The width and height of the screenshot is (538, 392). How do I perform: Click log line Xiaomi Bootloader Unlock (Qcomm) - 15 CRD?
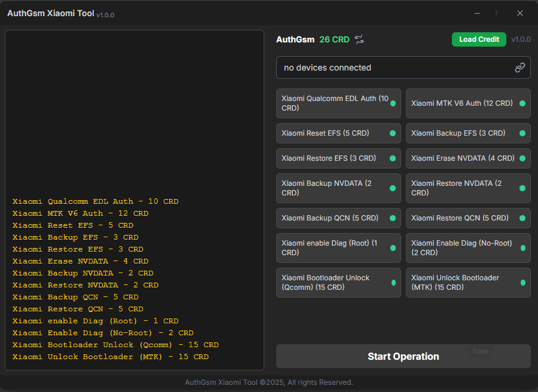pos(115,345)
